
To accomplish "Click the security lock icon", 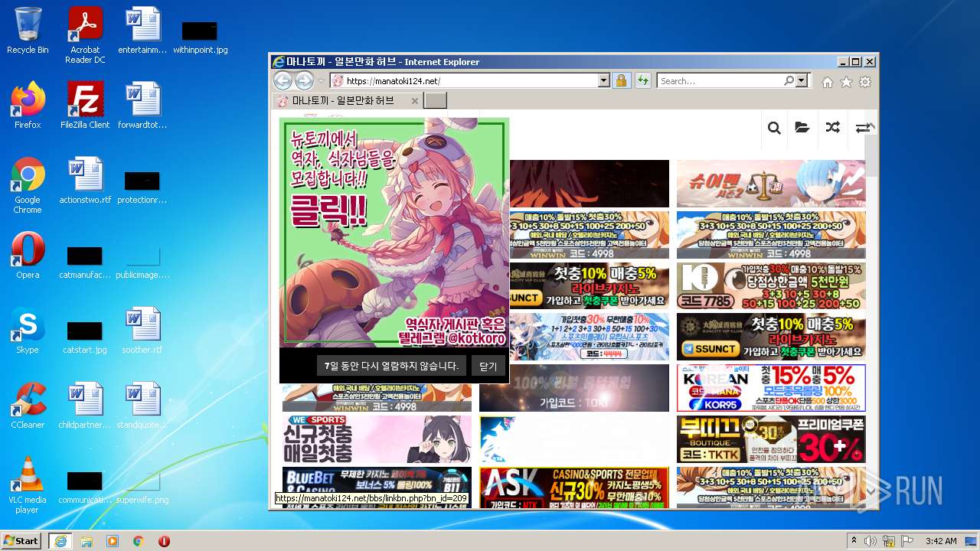I will pos(621,80).
